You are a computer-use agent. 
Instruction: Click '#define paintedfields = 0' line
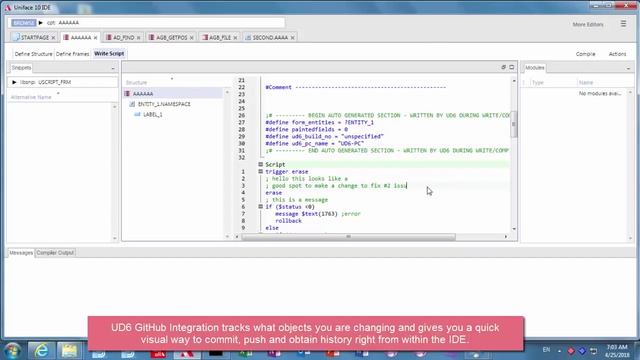[x=307, y=129]
